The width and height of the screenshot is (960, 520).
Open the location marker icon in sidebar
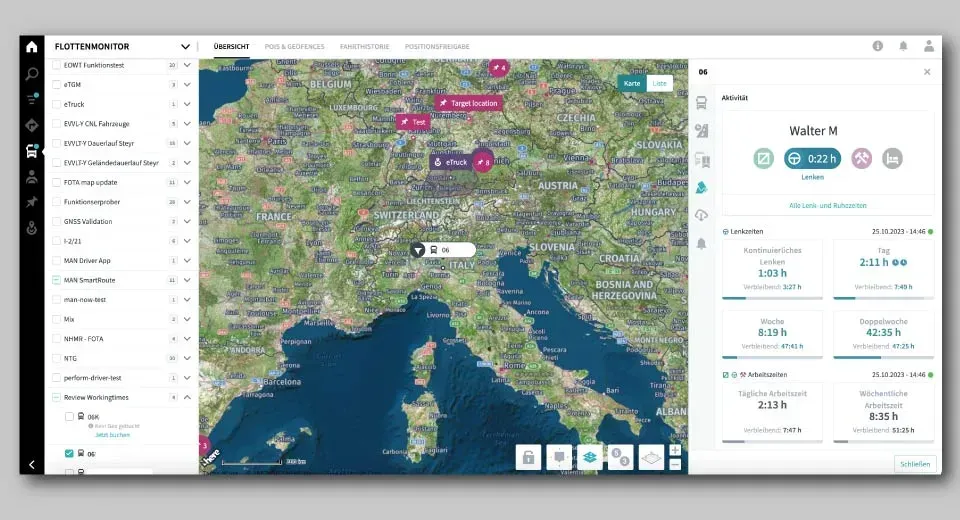tap(32, 228)
